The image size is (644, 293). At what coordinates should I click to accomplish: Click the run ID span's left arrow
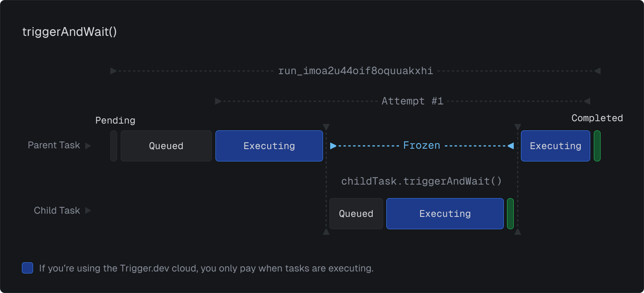(x=114, y=71)
